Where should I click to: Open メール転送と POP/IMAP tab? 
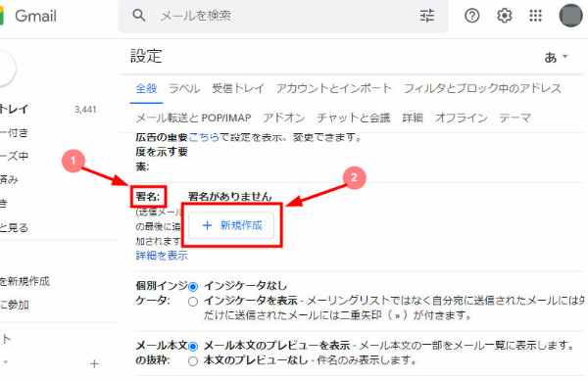[193, 119]
